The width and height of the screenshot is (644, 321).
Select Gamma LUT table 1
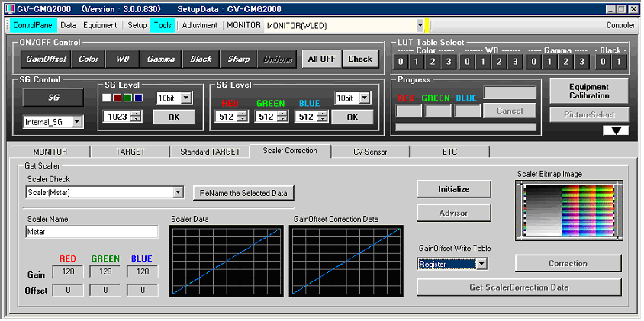549,62
